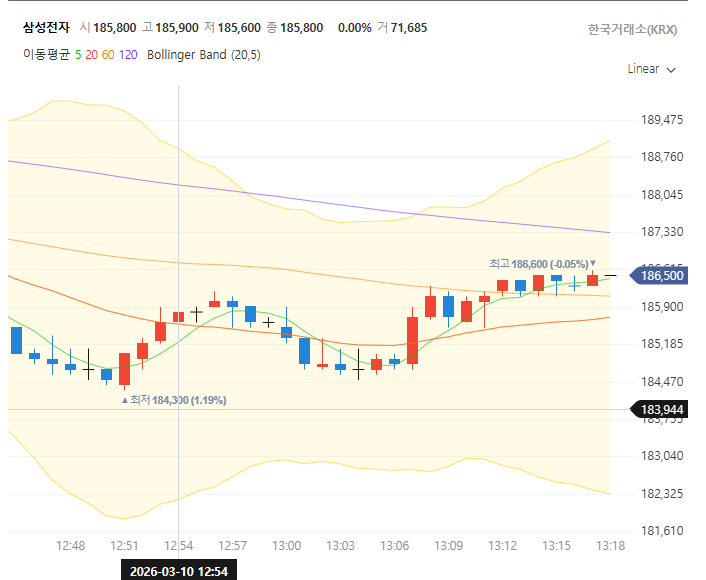Screen dimensions: 706x580
Task: Click the 187,330 price axis label
Action: 662,232
